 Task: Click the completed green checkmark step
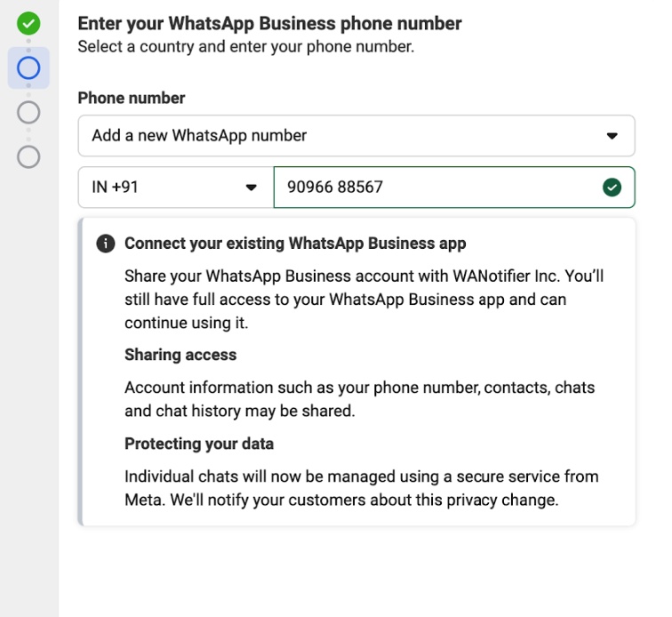[x=28, y=24]
